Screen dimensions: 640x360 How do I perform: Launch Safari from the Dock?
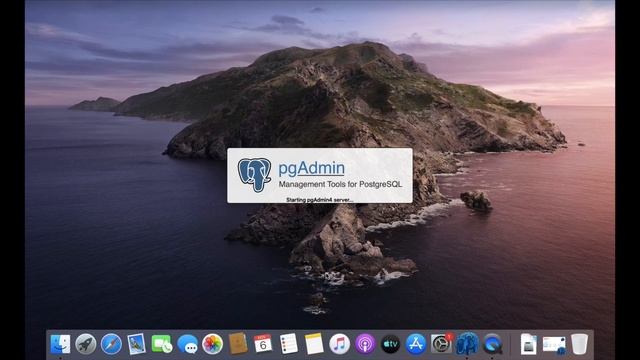[x=111, y=344]
